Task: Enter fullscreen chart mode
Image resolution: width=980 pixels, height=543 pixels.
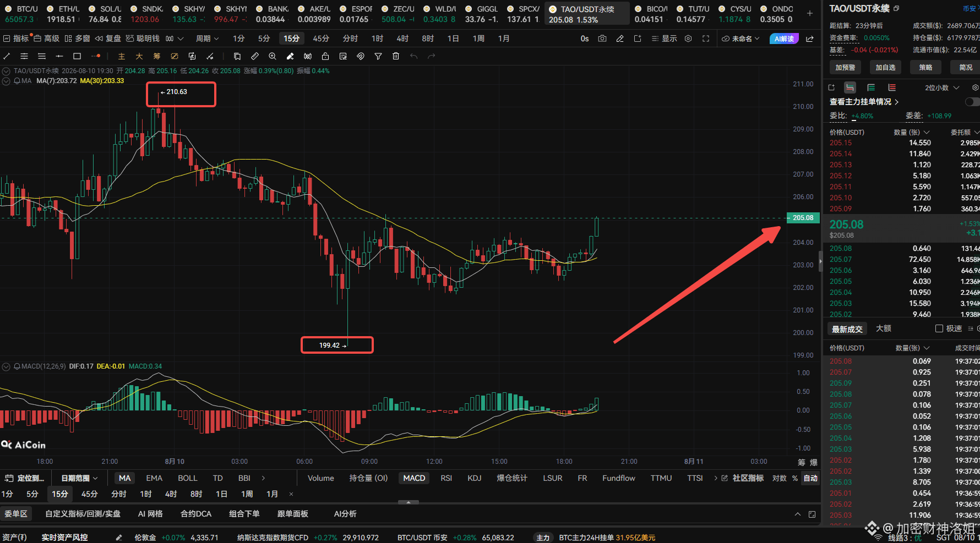Action: click(x=706, y=39)
